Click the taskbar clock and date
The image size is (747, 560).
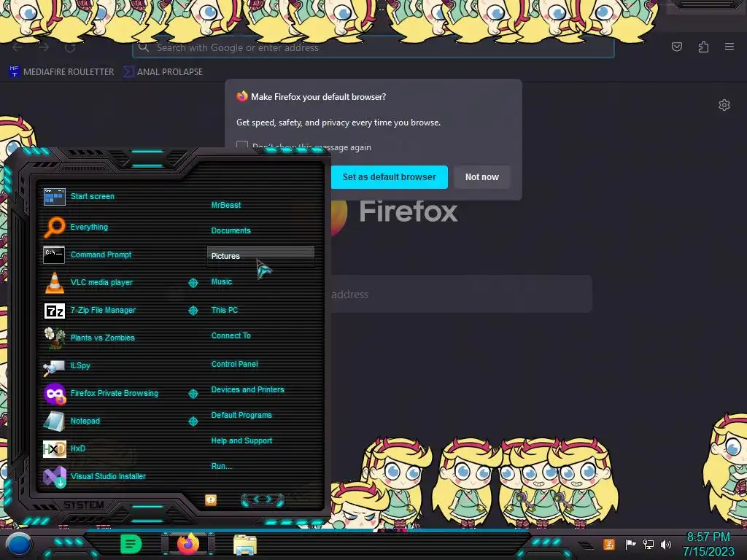pyautogui.click(x=708, y=544)
